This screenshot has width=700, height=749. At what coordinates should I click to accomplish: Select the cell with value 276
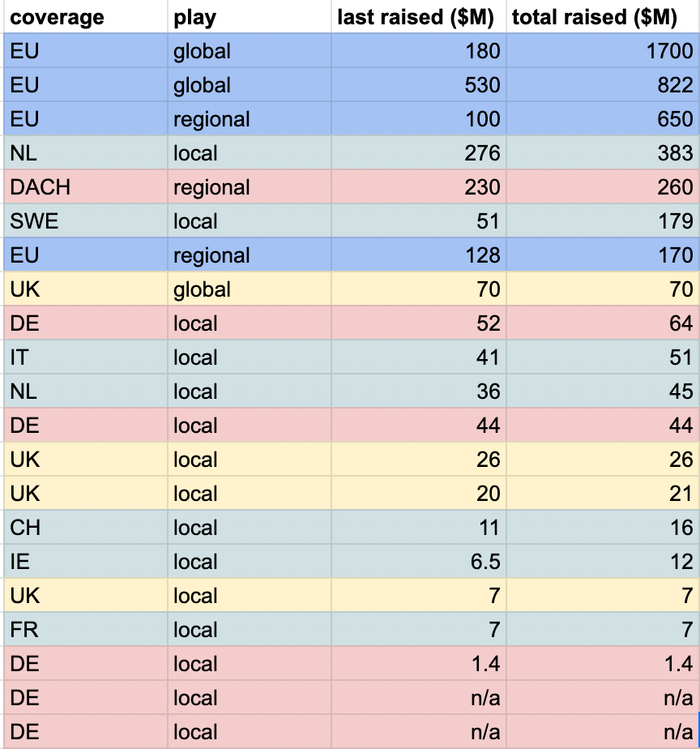point(418,153)
